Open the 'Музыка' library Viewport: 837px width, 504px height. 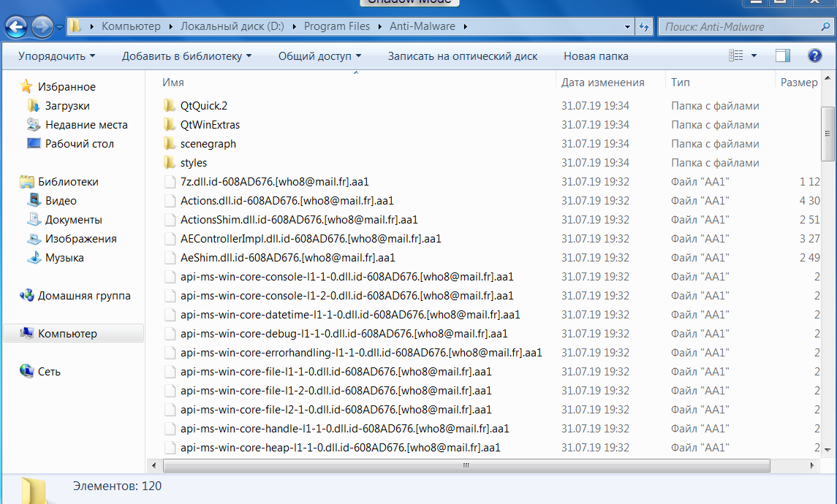(x=64, y=258)
